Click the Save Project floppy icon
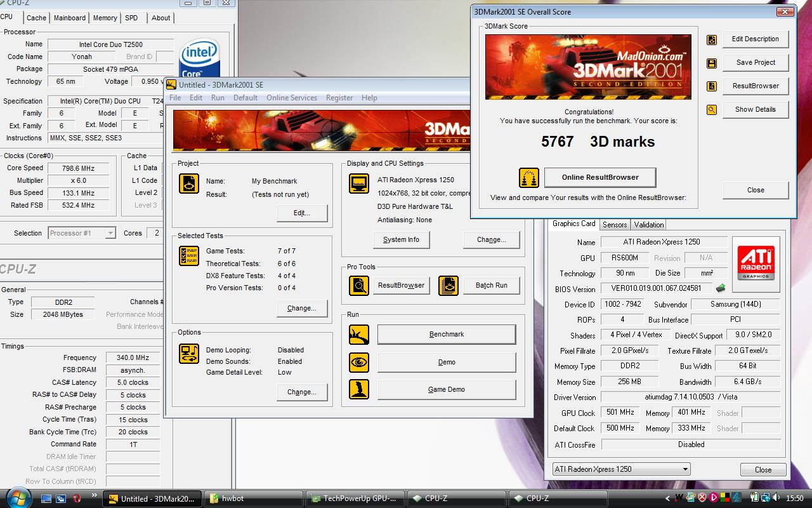Screen dimensions: 812x508 coord(712,63)
